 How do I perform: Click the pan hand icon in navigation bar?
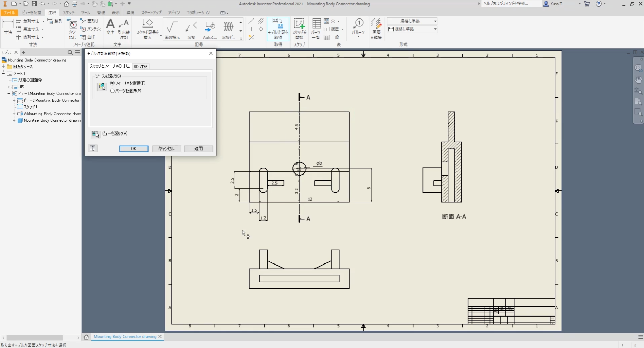coord(638,80)
